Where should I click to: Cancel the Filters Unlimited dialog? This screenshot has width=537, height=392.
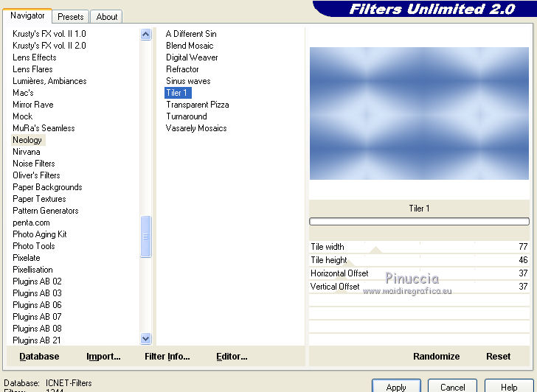pyautogui.click(x=452, y=387)
